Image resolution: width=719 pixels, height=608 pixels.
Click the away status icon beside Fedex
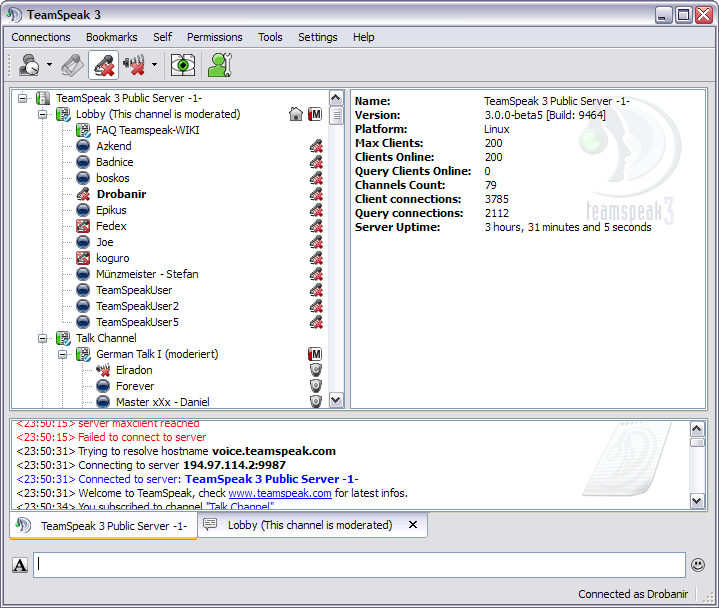point(83,227)
